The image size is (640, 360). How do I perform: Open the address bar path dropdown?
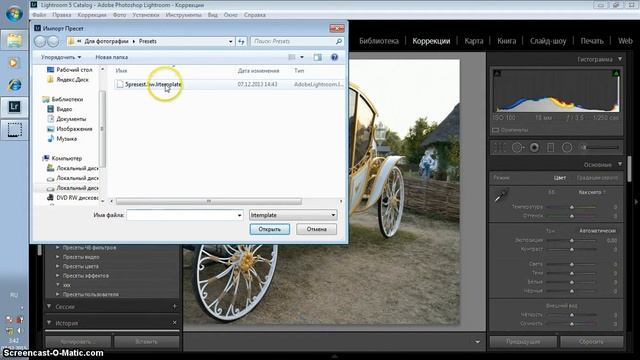(231, 41)
